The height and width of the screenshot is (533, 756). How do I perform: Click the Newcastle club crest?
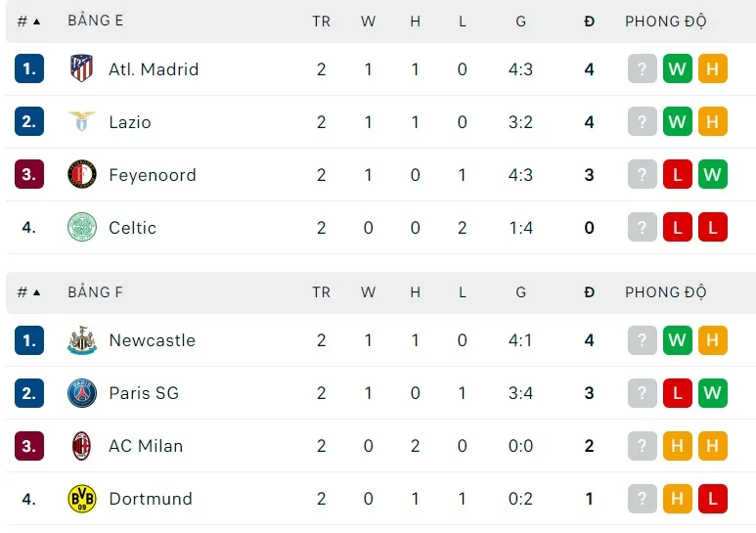(82, 340)
